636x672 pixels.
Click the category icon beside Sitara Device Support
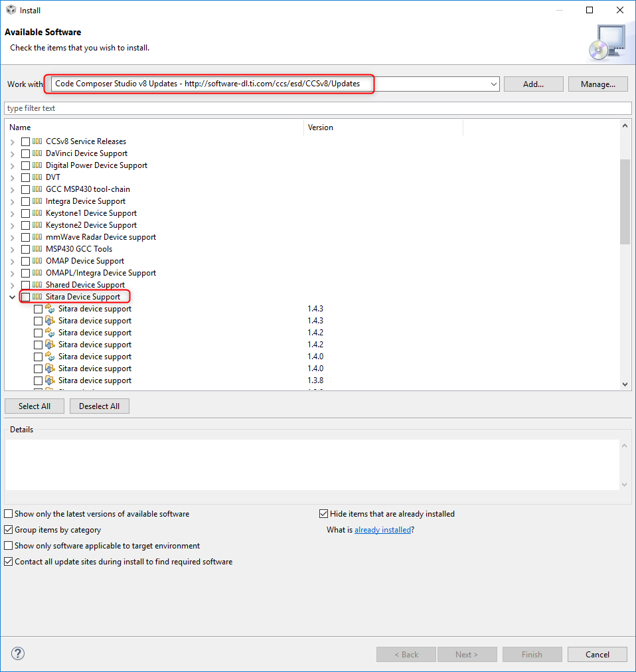[37, 297]
